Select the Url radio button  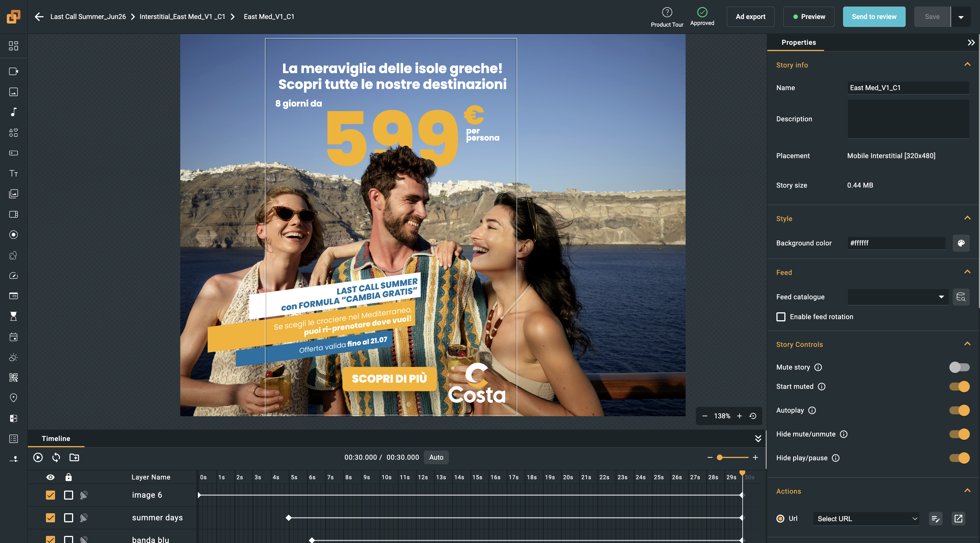[780, 518]
